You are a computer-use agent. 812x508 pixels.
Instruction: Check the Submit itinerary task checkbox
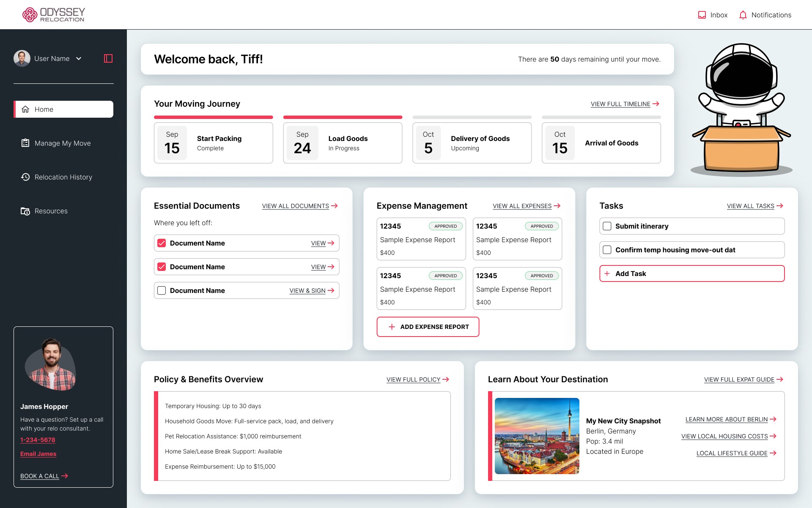[607, 226]
